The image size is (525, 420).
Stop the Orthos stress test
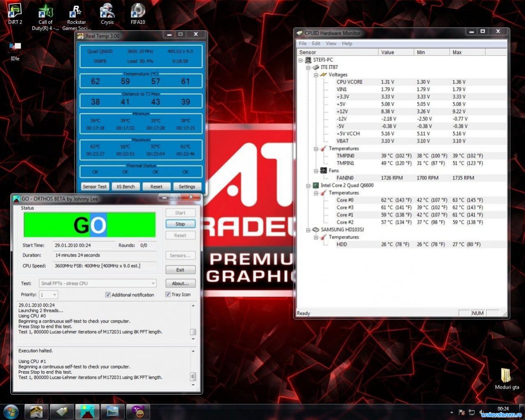tap(180, 224)
